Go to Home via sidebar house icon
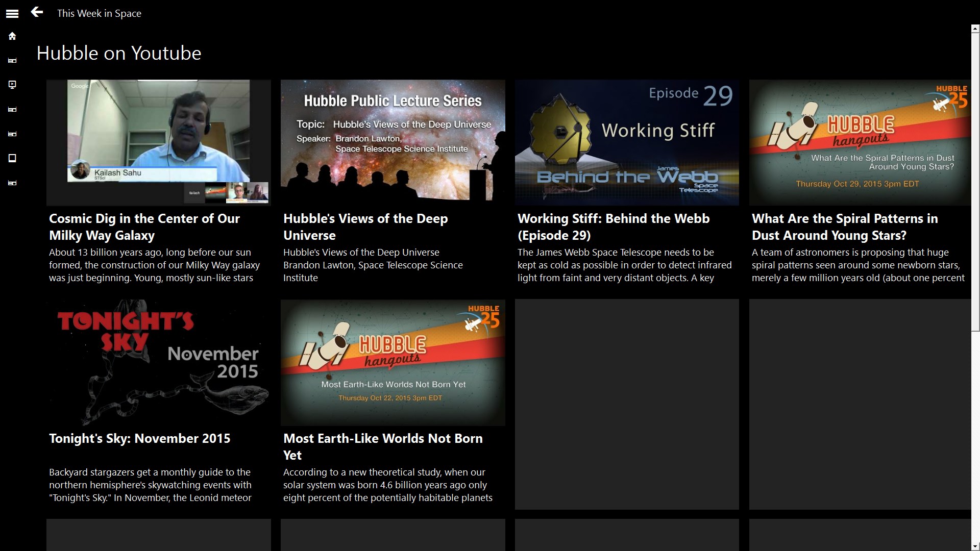This screenshot has height=551, width=980. (12, 36)
